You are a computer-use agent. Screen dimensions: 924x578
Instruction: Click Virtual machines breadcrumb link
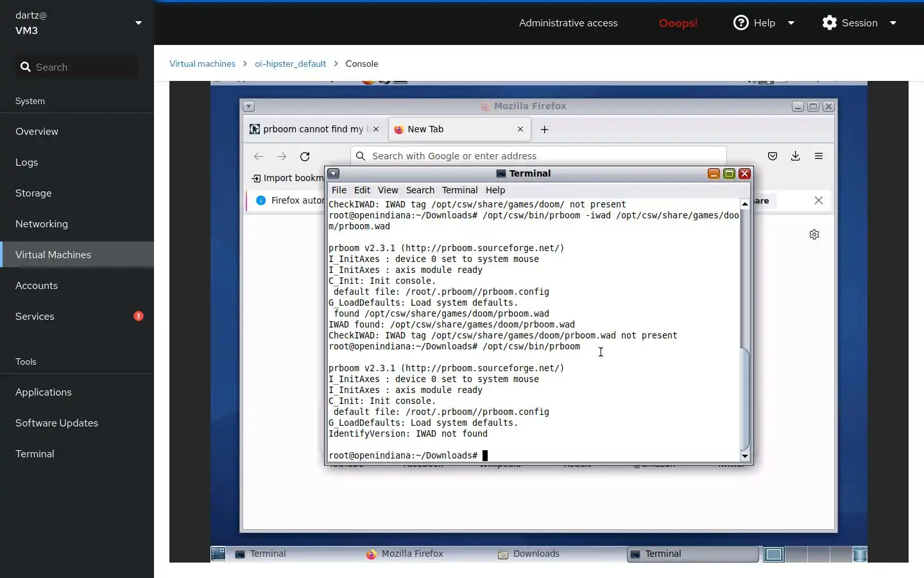[x=202, y=64]
